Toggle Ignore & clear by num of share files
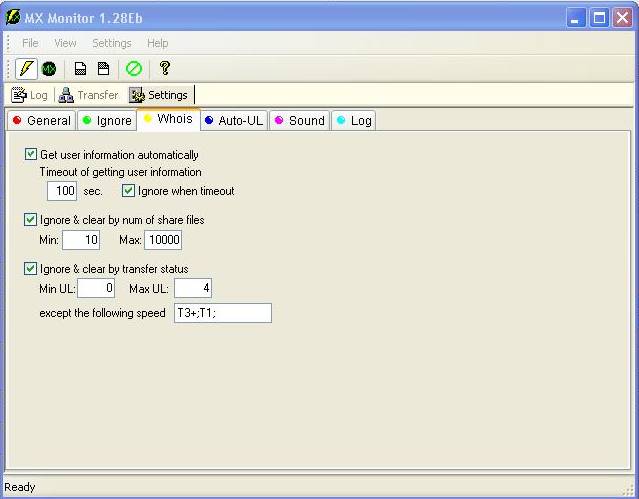Viewport: 639px width, 499px height. point(31,220)
